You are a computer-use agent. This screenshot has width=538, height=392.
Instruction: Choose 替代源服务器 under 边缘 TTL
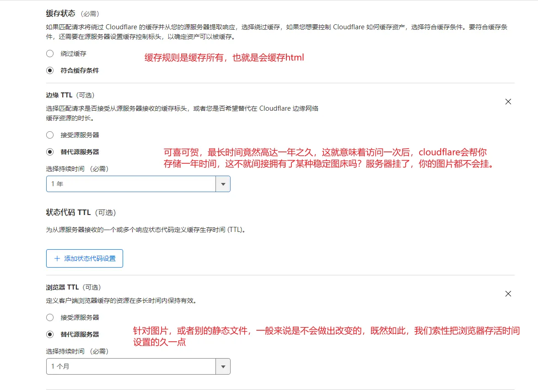coord(50,151)
